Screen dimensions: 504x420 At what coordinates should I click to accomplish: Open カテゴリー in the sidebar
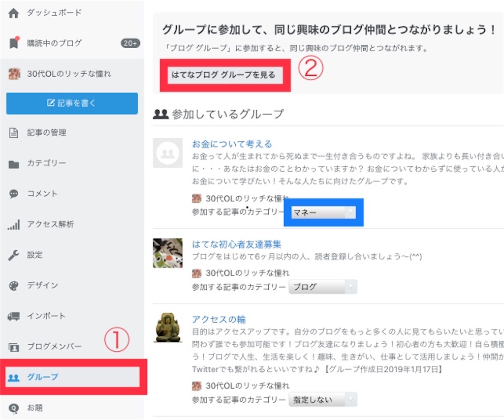tap(46, 163)
